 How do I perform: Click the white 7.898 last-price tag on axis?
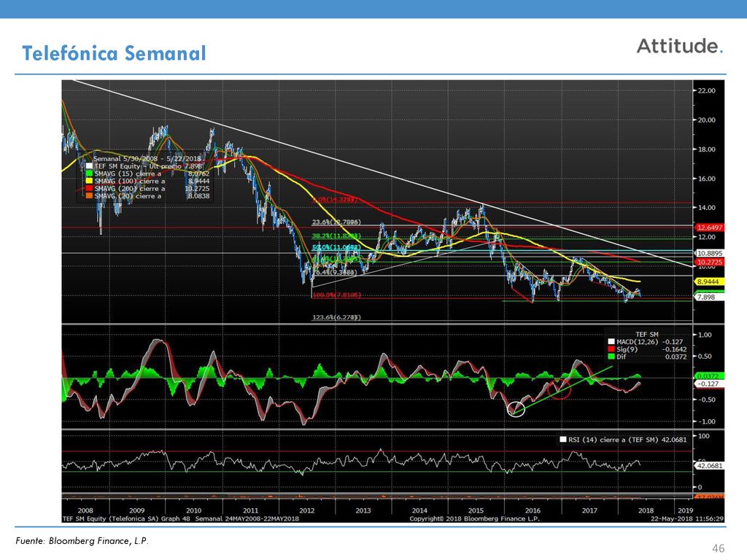pos(710,297)
